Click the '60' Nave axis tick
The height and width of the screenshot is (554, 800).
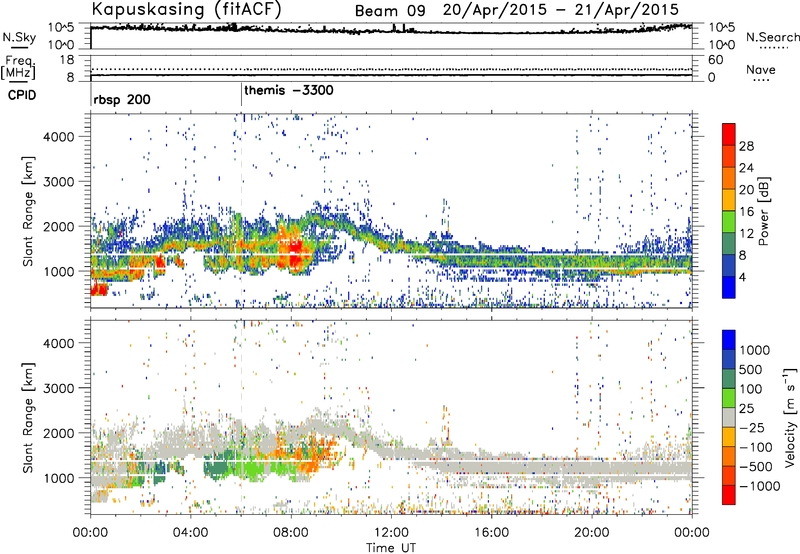[x=716, y=60]
